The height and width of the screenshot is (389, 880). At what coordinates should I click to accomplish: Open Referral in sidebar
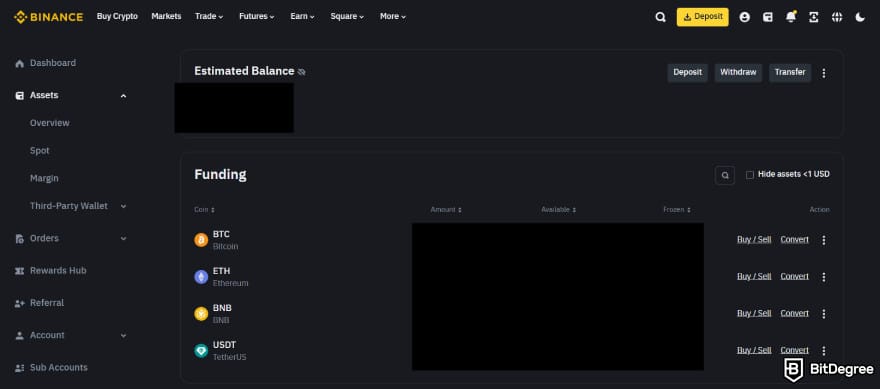47,303
